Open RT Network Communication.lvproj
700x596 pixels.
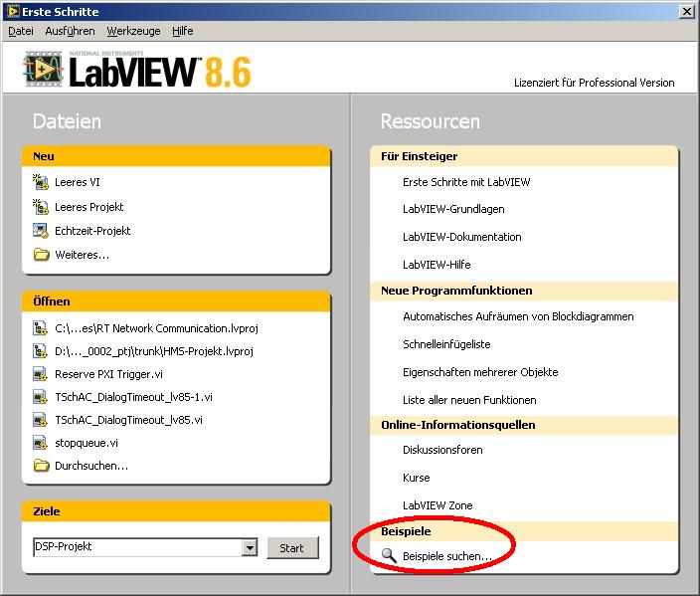pyautogui.click(x=156, y=328)
